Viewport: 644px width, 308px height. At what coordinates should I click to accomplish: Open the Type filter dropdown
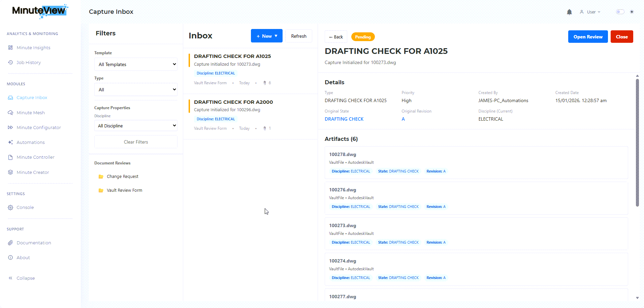(x=136, y=90)
